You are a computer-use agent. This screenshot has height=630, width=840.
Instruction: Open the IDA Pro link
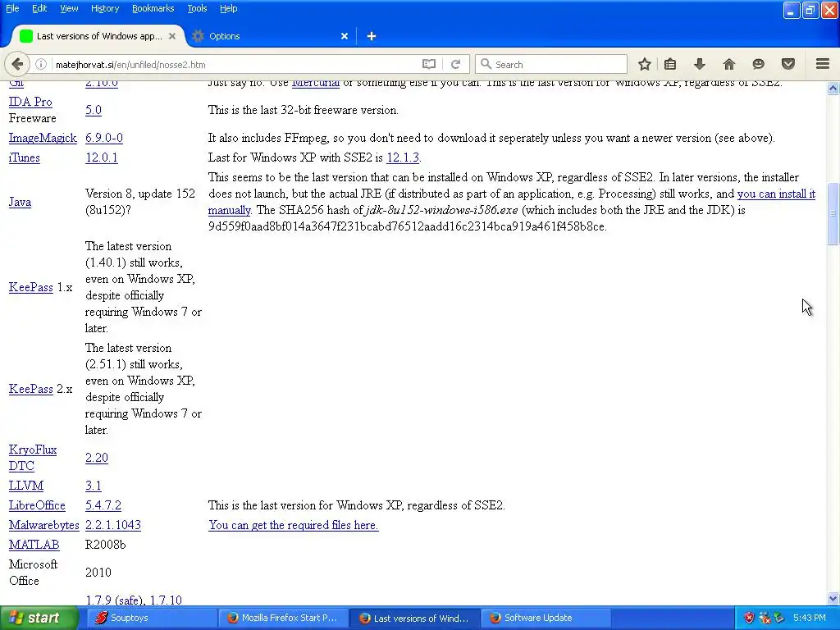click(30, 102)
